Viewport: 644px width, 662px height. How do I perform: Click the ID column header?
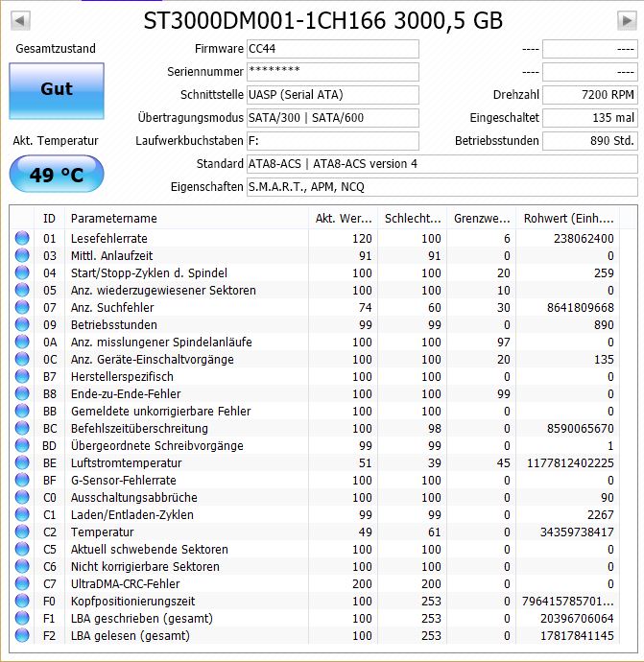pos(49,219)
